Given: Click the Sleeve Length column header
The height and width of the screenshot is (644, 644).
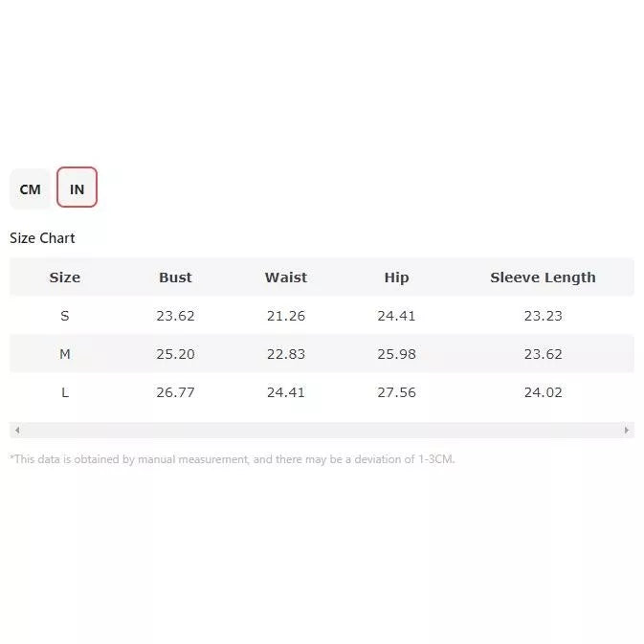Looking at the screenshot, I should coord(543,278).
